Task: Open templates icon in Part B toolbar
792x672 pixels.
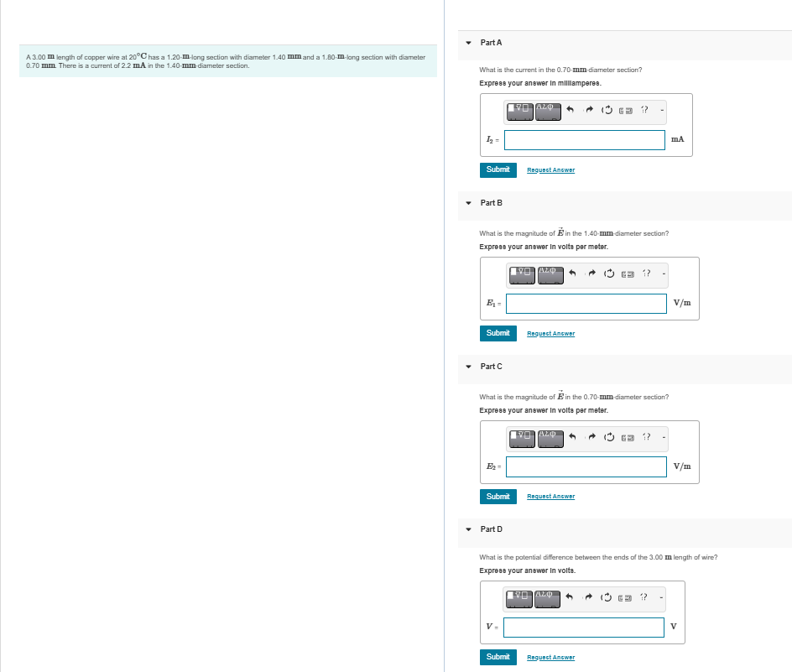Action: [522, 275]
